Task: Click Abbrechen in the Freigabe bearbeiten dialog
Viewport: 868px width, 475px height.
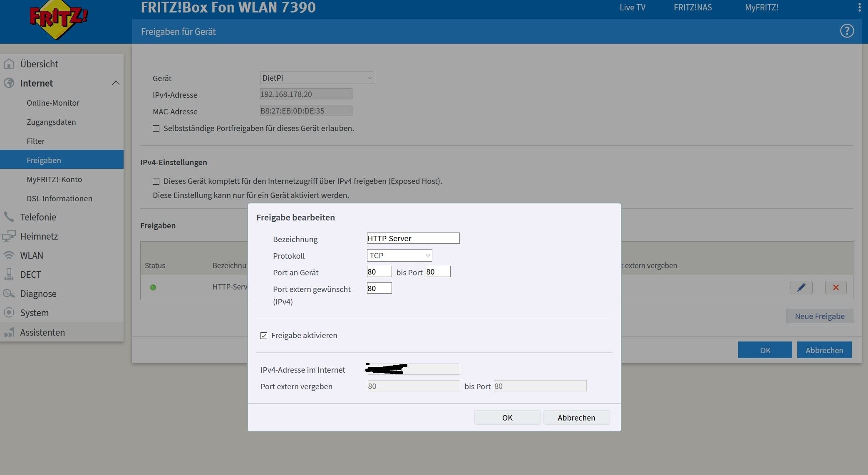Action: point(576,418)
